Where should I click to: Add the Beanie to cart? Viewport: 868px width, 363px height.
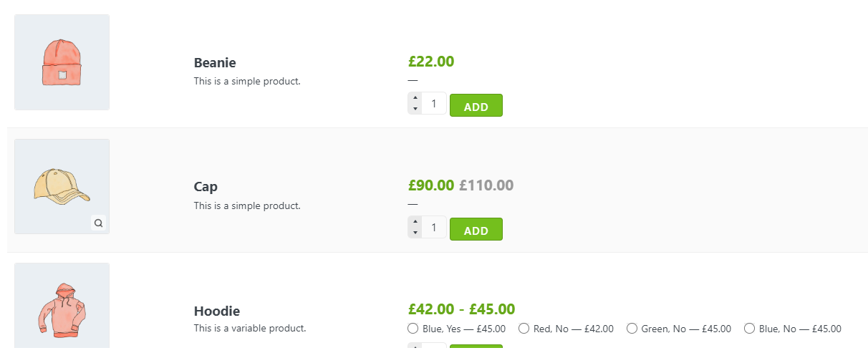(x=476, y=105)
